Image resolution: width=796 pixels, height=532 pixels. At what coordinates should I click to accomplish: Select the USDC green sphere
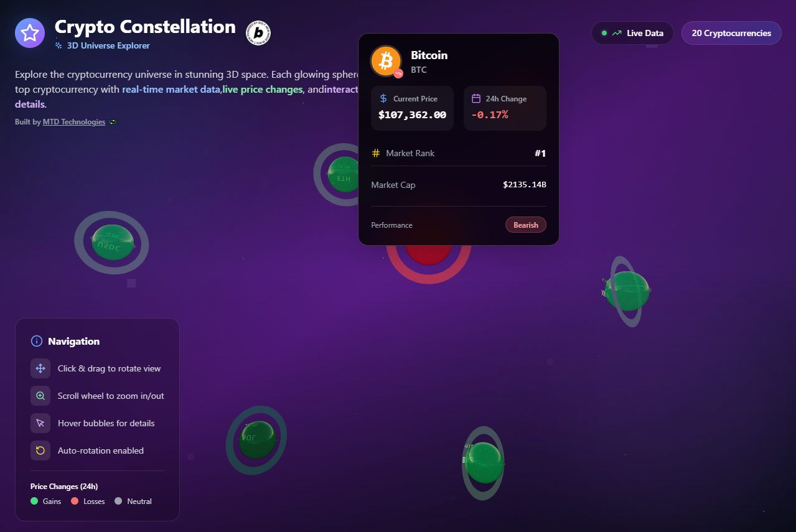point(113,242)
